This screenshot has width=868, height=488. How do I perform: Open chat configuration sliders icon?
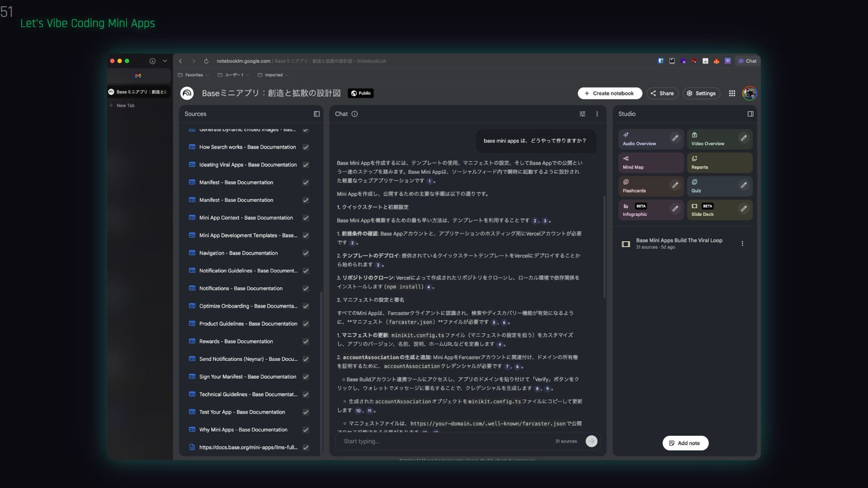tap(582, 114)
